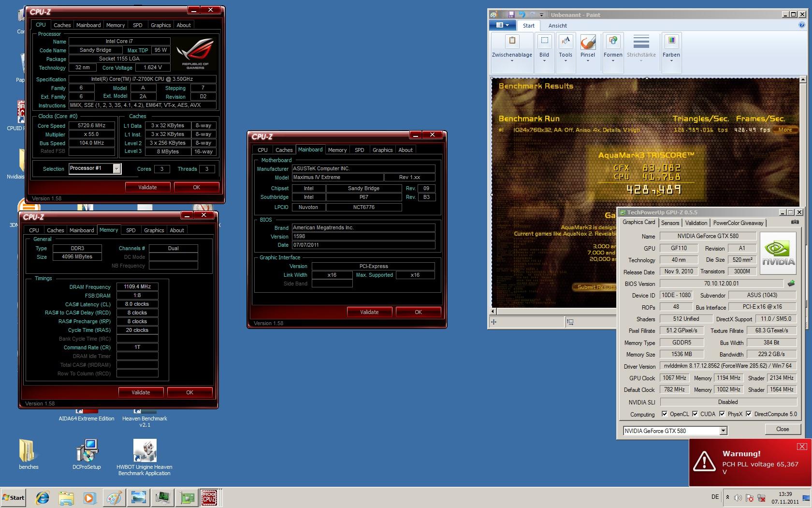Click the GPU-Z green card taskbar icon
The image size is (812, 508).
pos(187,497)
